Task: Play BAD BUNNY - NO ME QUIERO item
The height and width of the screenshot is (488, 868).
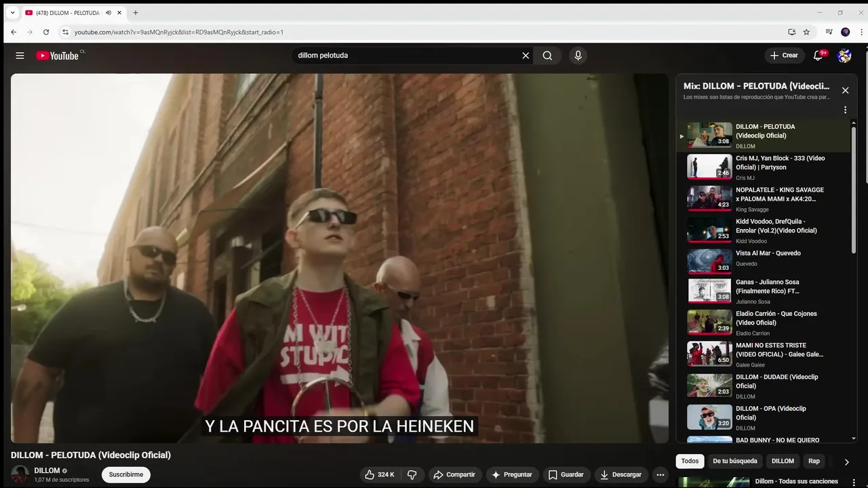Action: pos(763,439)
